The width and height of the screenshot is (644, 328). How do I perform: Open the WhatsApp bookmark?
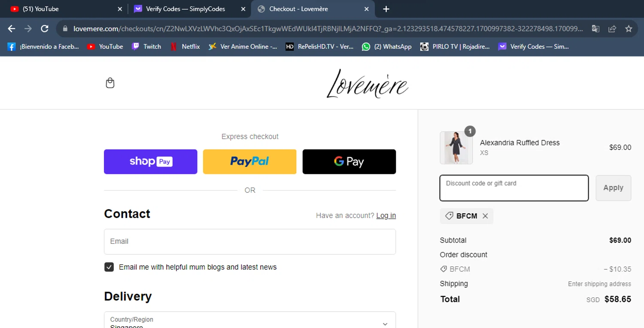[x=387, y=46]
